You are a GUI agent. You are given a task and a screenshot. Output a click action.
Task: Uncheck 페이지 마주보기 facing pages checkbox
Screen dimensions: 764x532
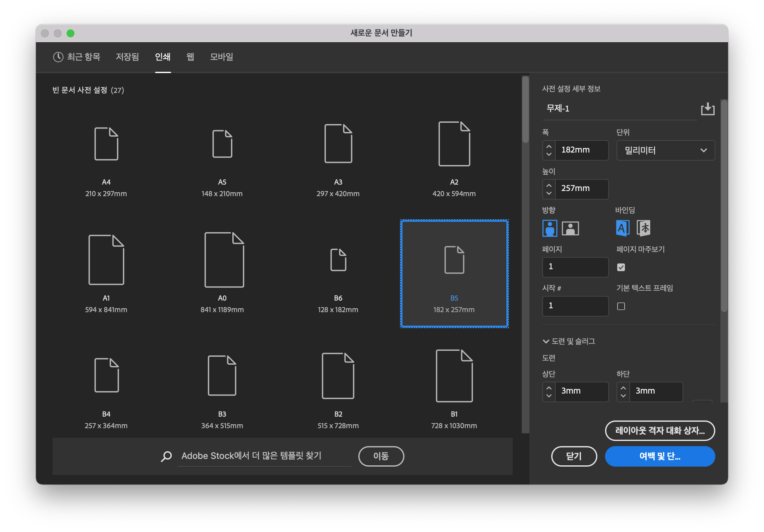click(x=621, y=267)
